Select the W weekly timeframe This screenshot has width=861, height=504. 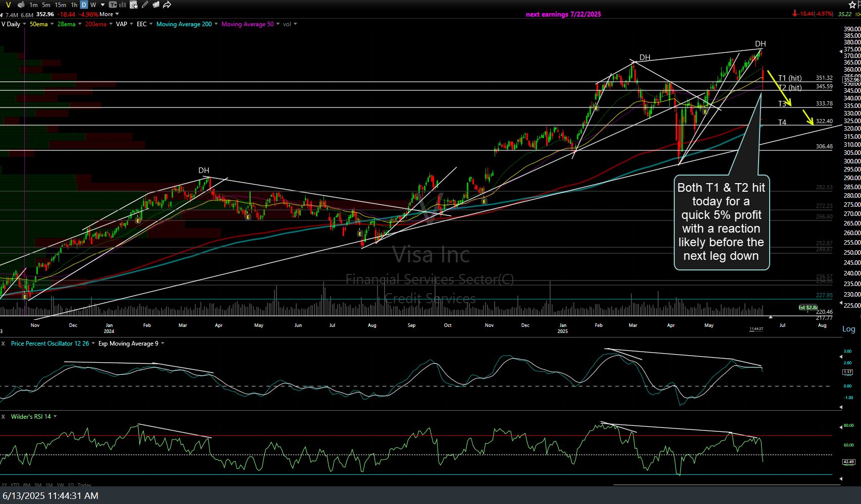click(93, 5)
